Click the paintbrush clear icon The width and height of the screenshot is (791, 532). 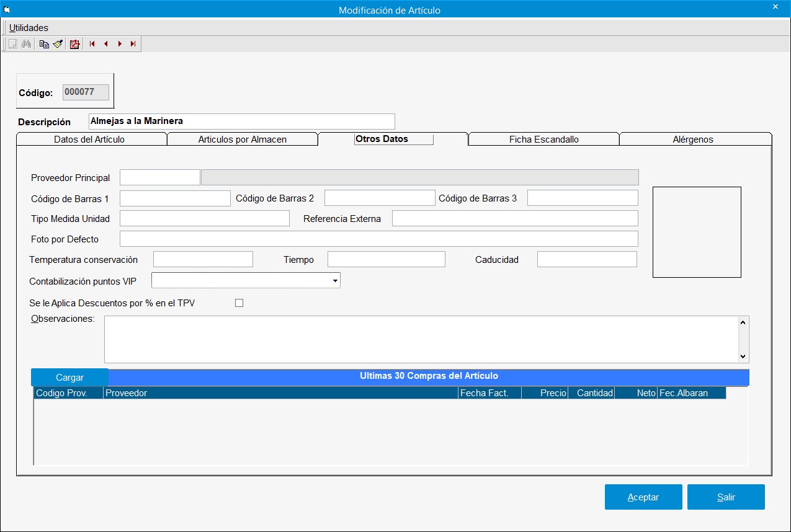(58, 44)
